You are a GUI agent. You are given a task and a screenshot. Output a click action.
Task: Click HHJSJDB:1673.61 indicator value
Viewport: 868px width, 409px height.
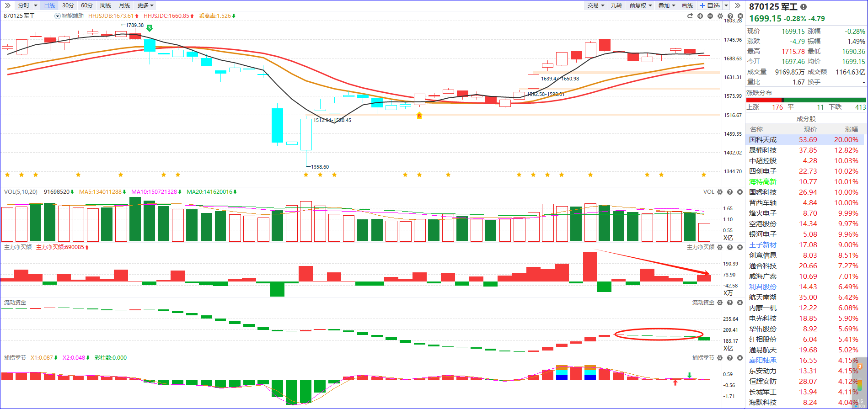[113, 16]
